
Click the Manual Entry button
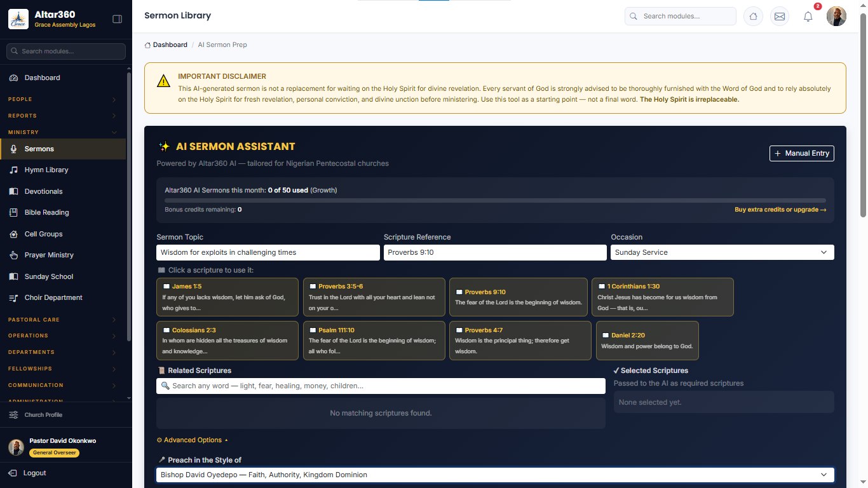802,153
